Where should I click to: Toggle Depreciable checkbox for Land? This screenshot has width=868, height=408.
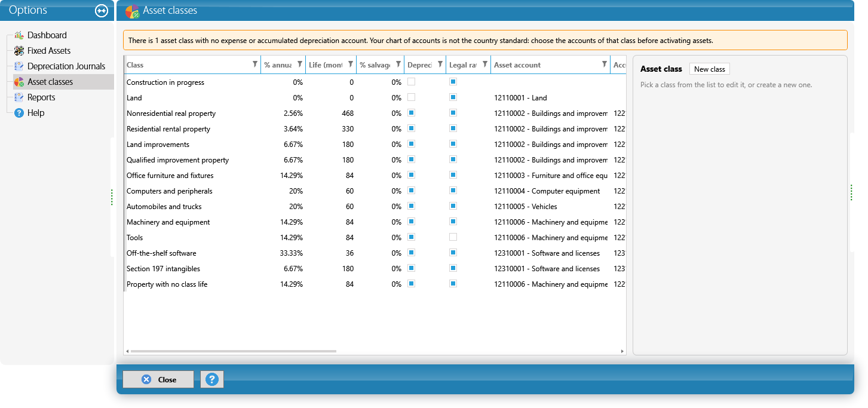(411, 97)
